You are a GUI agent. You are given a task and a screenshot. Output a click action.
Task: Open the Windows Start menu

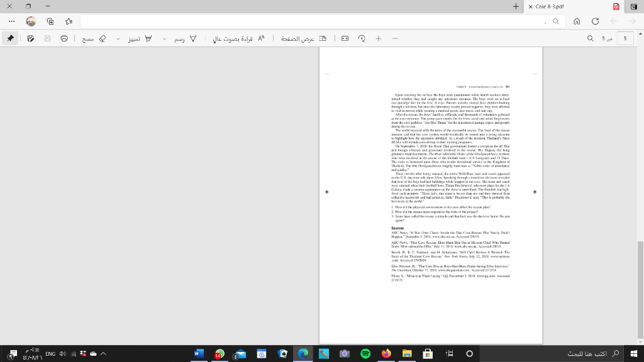click(634, 353)
